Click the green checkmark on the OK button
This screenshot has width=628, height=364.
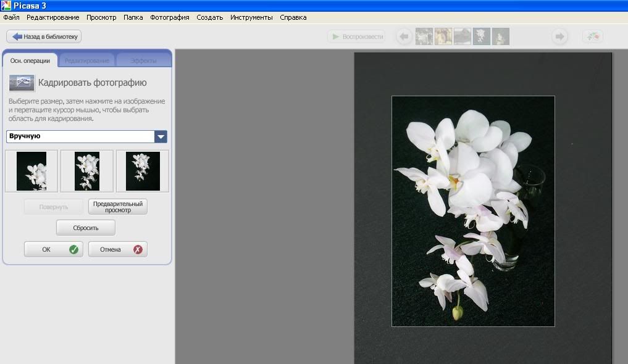[x=73, y=250]
